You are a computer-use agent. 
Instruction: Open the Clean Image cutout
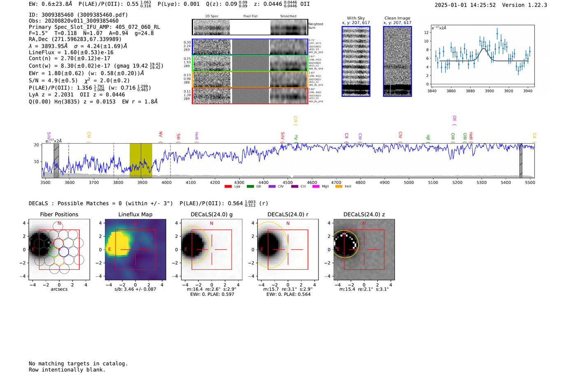(397, 61)
